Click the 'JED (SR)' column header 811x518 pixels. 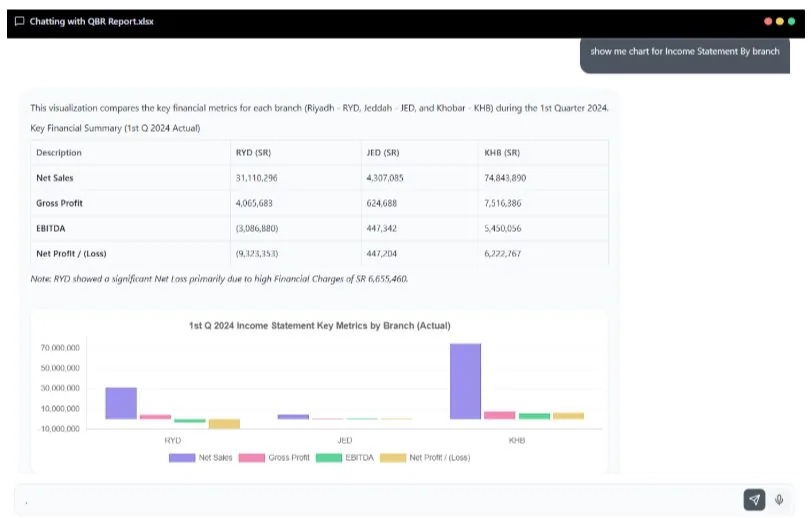pos(383,153)
